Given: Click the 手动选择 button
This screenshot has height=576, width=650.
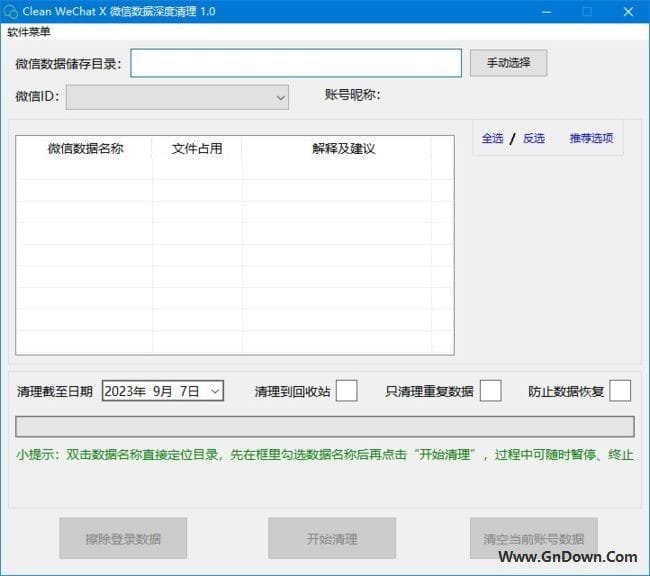Looking at the screenshot, I should coord(509,63).
